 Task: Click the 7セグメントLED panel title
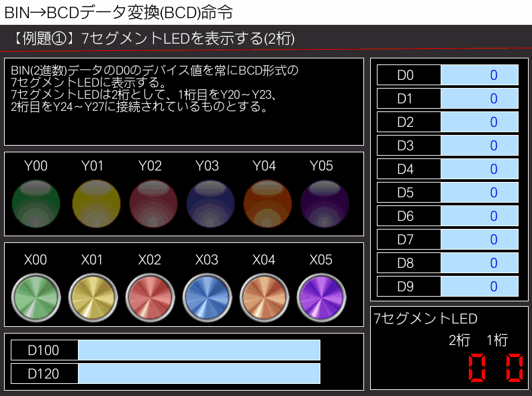tap(425, 318)
